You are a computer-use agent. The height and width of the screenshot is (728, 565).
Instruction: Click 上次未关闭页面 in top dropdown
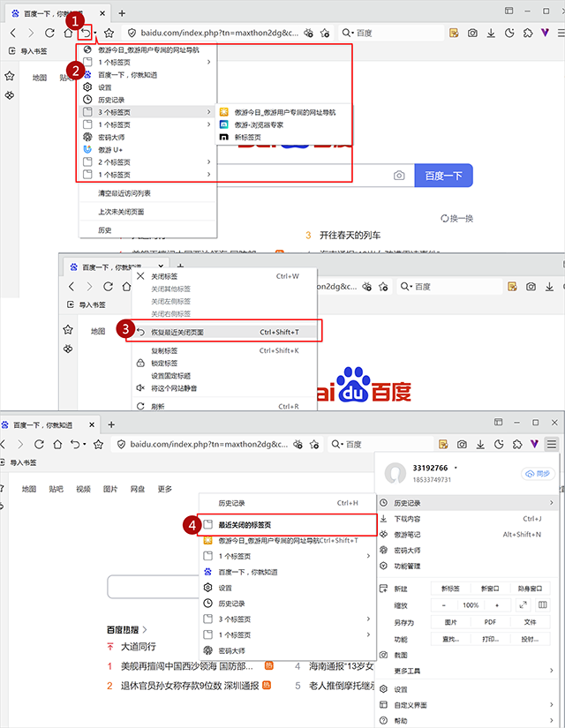point(147,212)
